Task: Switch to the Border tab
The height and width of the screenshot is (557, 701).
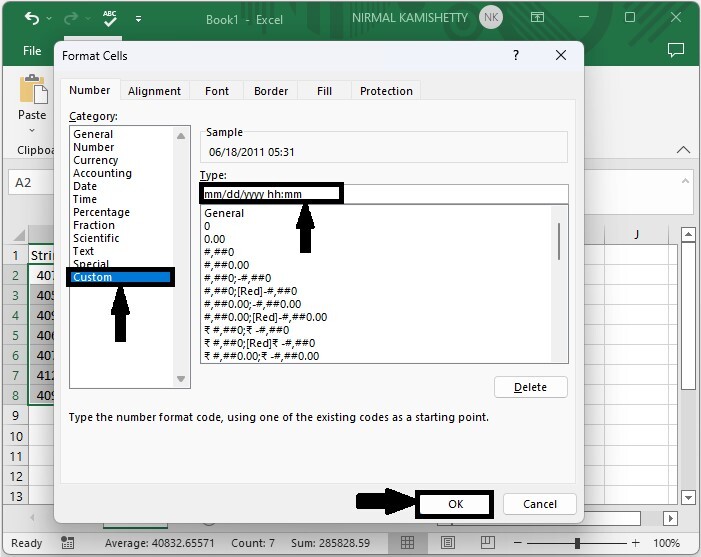Action: pyautogui.click(x=271, y=91)
